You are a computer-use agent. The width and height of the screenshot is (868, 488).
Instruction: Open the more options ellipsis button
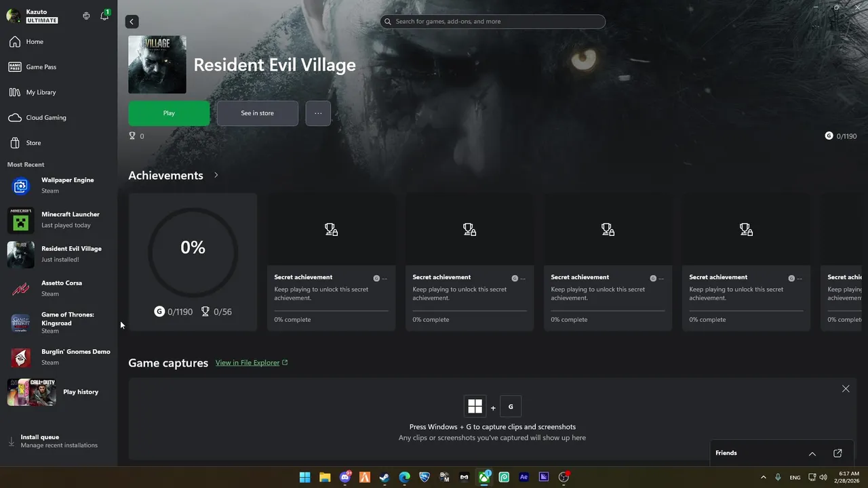point(318,113)
